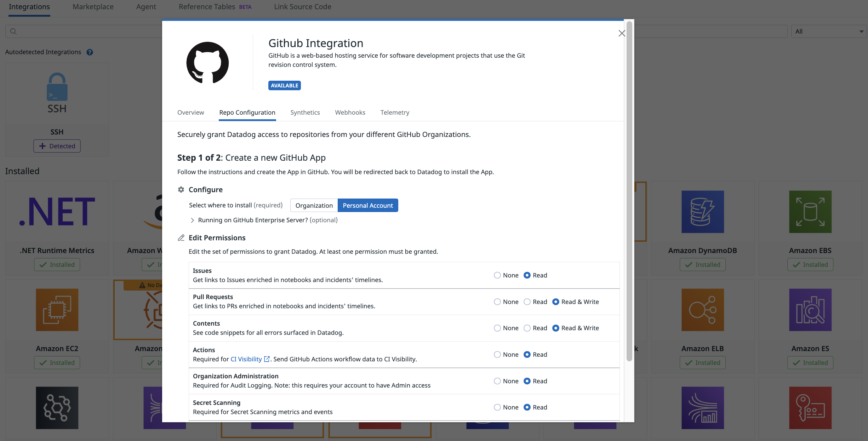Open the Amazon DynamoDB integration tile icon

pyautogui.click(x=702, y=212)
